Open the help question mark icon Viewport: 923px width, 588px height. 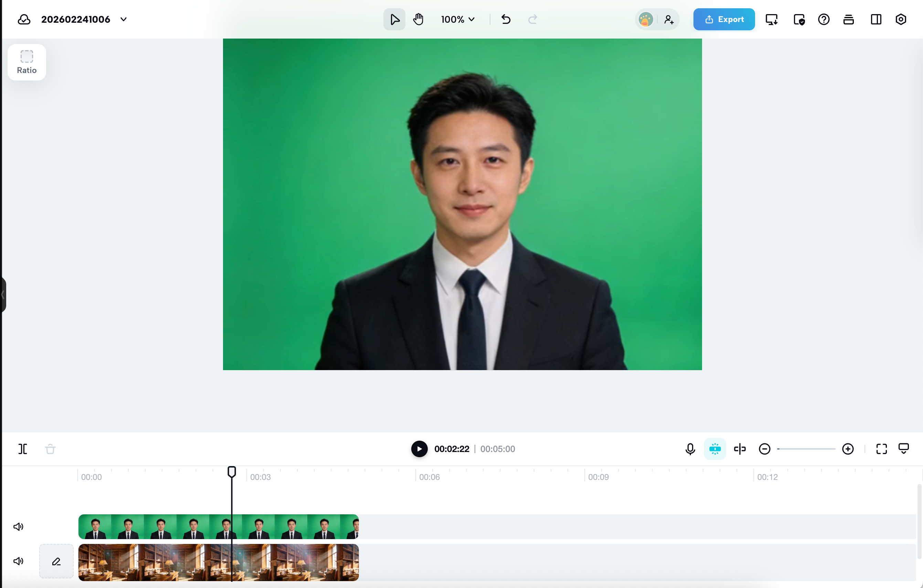823,19
